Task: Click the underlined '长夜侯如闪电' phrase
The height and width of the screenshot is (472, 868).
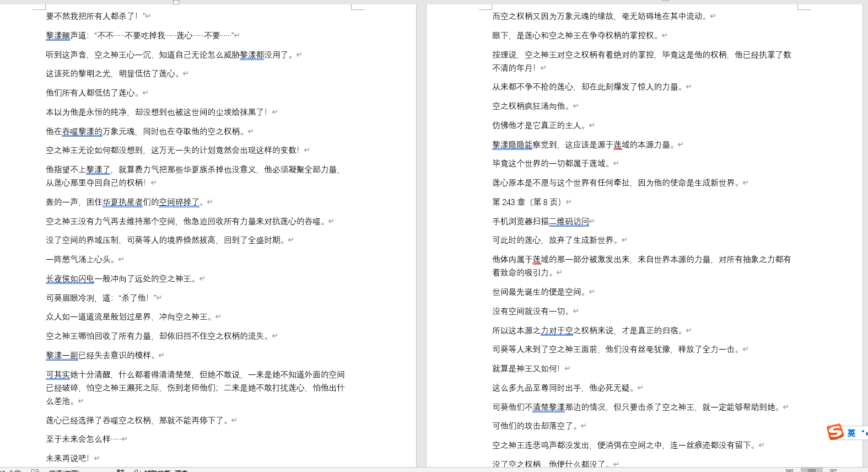Action: 70,278
